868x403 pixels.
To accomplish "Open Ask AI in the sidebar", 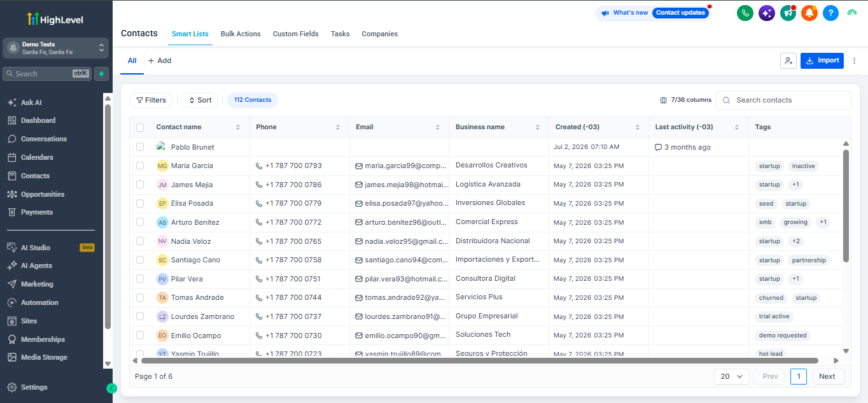I will 25,103.
